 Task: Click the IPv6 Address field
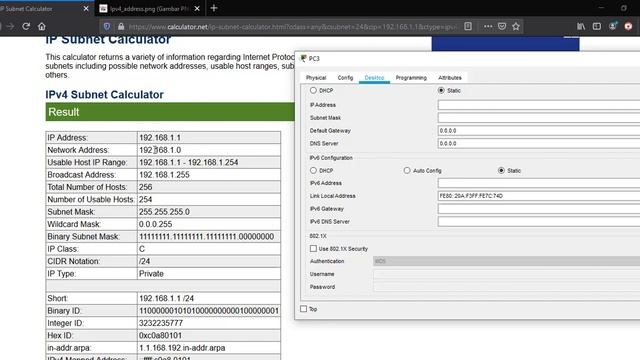pos(539,183)
